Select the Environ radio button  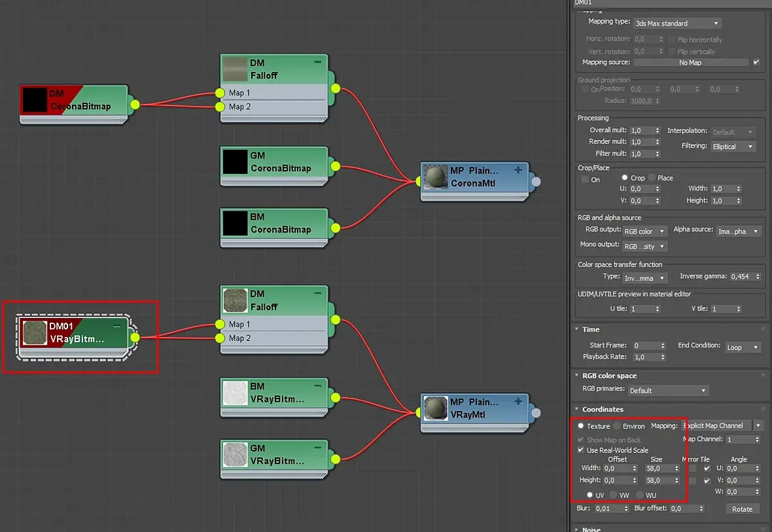[617, 426]
